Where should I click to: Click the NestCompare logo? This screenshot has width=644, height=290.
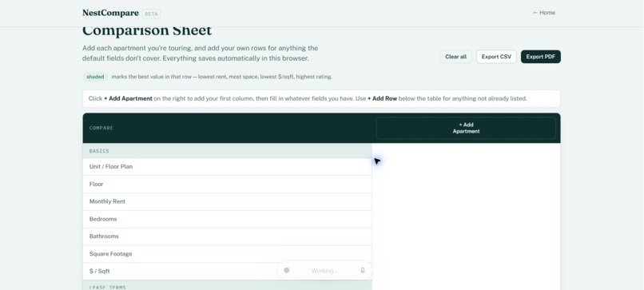coord(110,13)
